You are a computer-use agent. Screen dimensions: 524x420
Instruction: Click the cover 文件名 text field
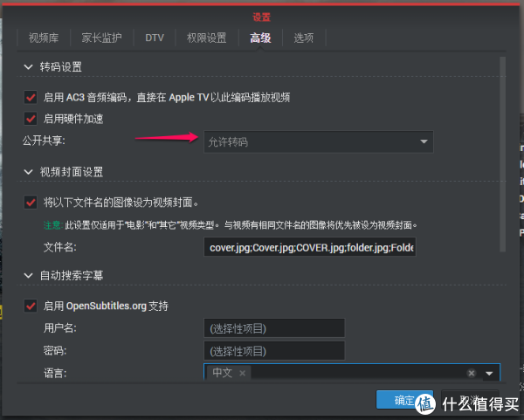click(x=310, y=247)
